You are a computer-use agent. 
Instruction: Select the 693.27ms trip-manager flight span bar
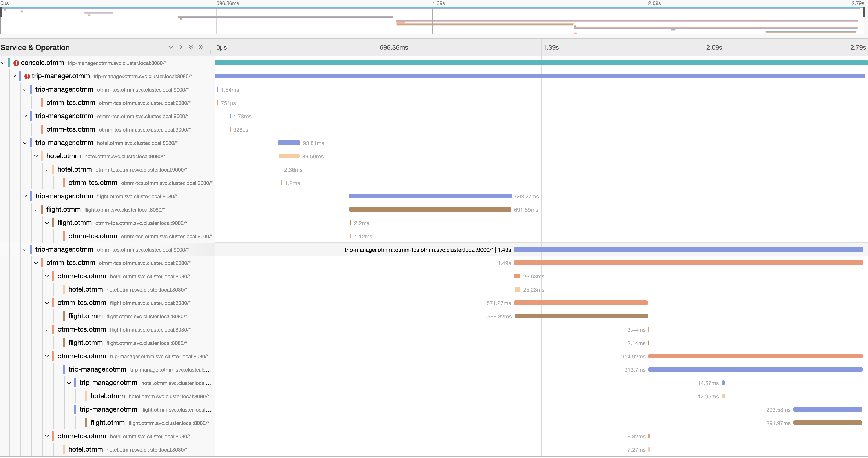(x=430, y=196)
